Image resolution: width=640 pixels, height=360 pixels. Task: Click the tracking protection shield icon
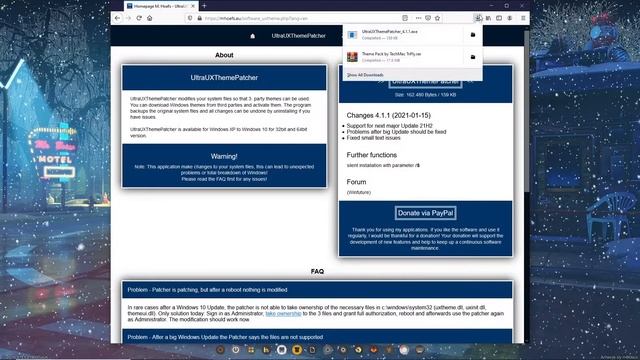pyautogui.click(x=190, y=18)
